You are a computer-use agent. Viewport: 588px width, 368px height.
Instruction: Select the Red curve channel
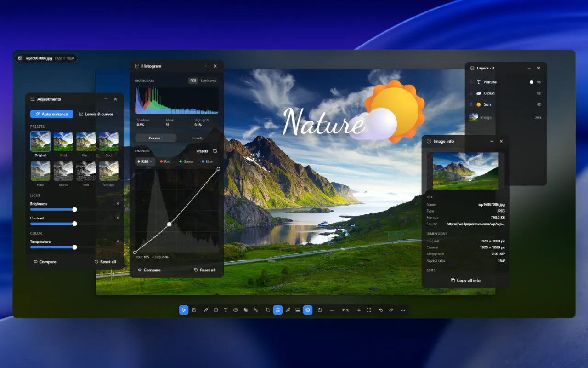click(x=165, y=161)
